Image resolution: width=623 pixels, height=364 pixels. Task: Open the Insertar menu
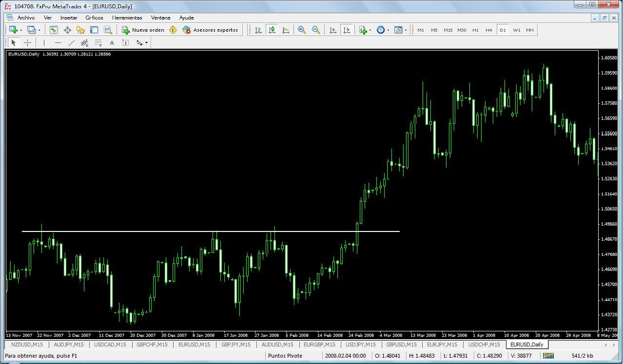69,18
